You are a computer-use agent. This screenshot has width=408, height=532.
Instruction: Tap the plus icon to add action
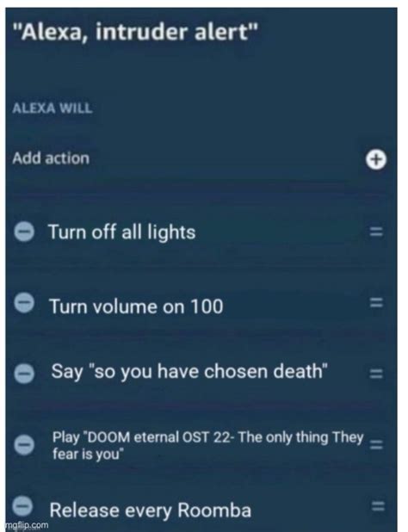[x=376, y=159]
